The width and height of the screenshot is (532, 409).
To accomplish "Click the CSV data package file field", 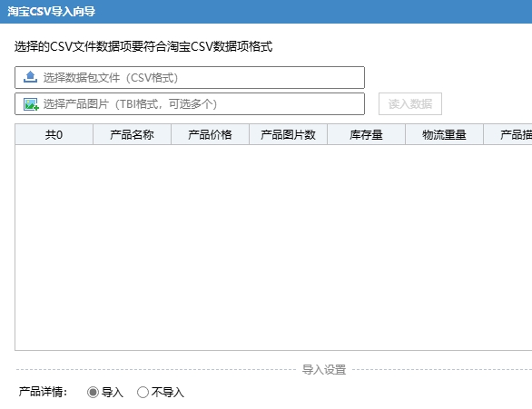I will [190, 78].
